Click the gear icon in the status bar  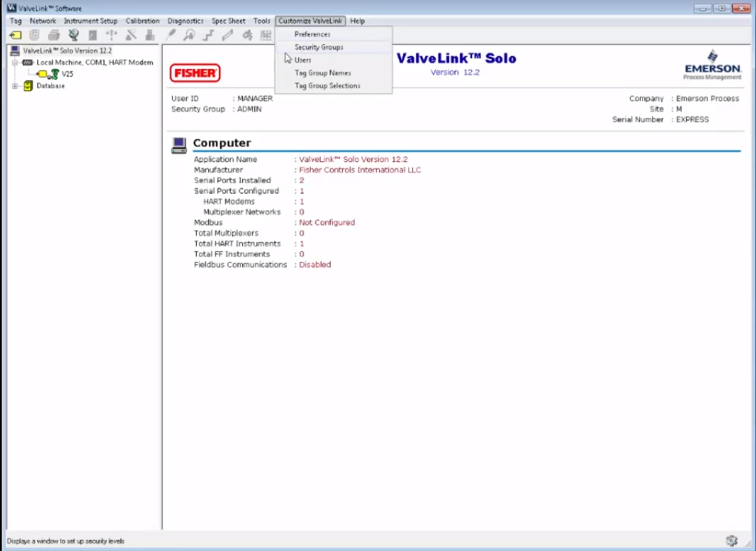pos(732,540)
